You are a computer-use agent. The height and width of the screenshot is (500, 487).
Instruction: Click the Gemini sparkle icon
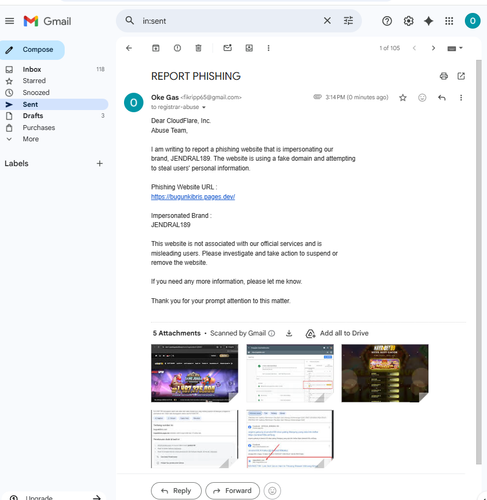pyautogui.click(x=428, y=21)
